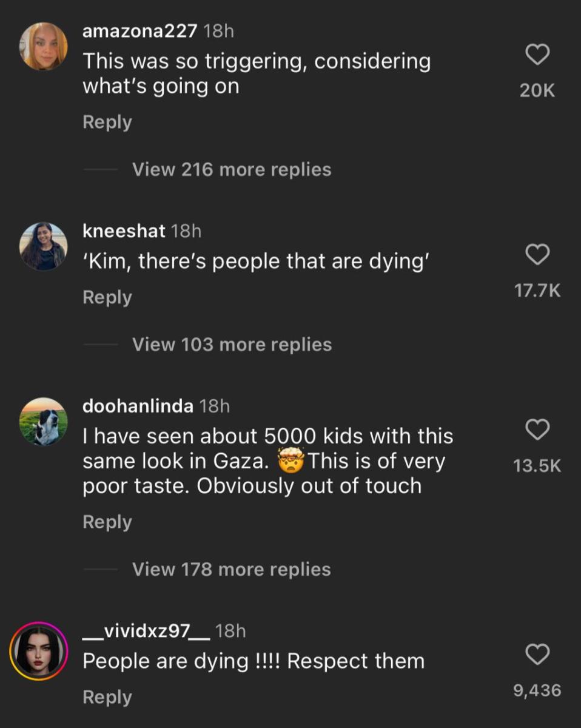581x728 pixels.
Task: Open __vividxz97__'s story ring avatar
Action: coord(39,651)
